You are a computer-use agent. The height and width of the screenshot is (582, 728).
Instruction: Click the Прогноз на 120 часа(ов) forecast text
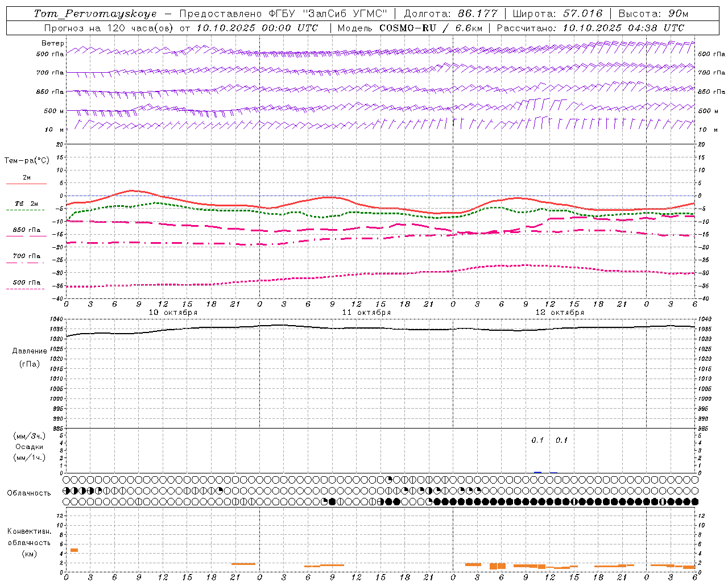click(109, 28)
